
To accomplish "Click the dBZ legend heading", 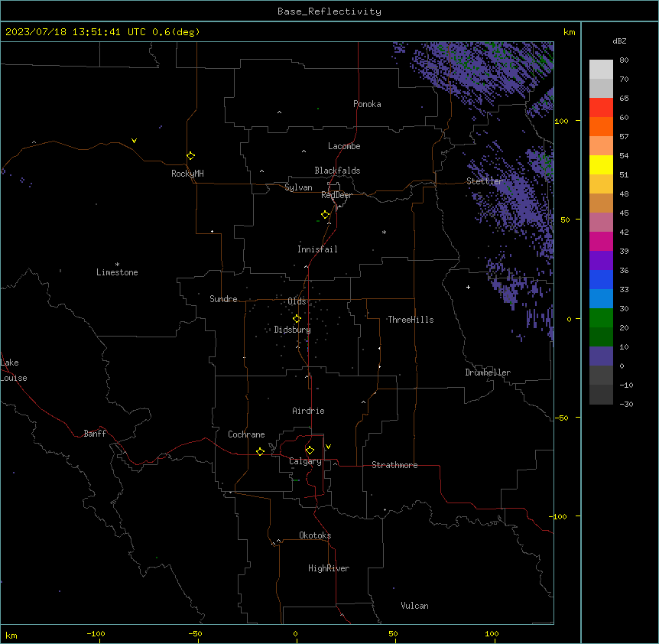I will point(619,41).
